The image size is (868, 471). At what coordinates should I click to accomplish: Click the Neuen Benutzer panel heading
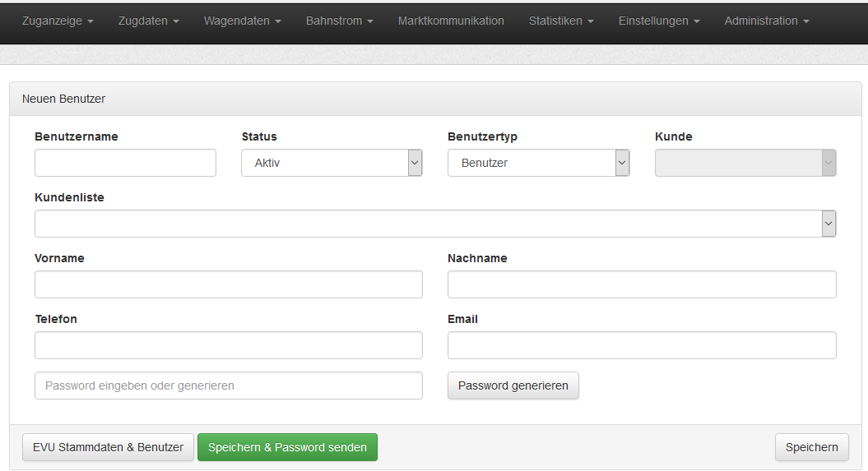pos(63,99)
